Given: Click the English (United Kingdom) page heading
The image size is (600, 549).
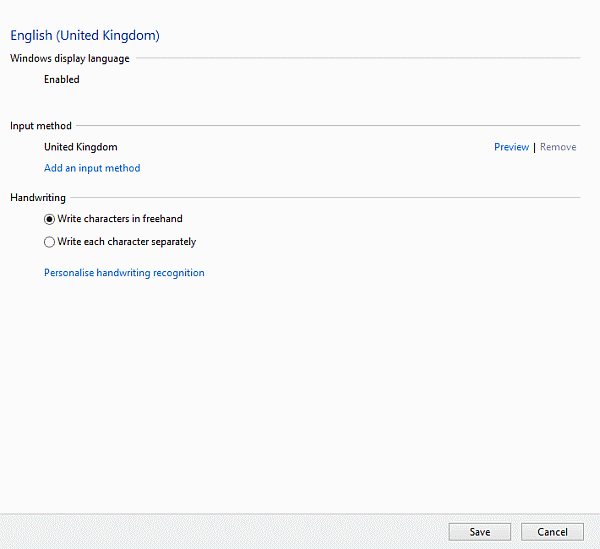Looking at the screenshot, I should point(85,36).
